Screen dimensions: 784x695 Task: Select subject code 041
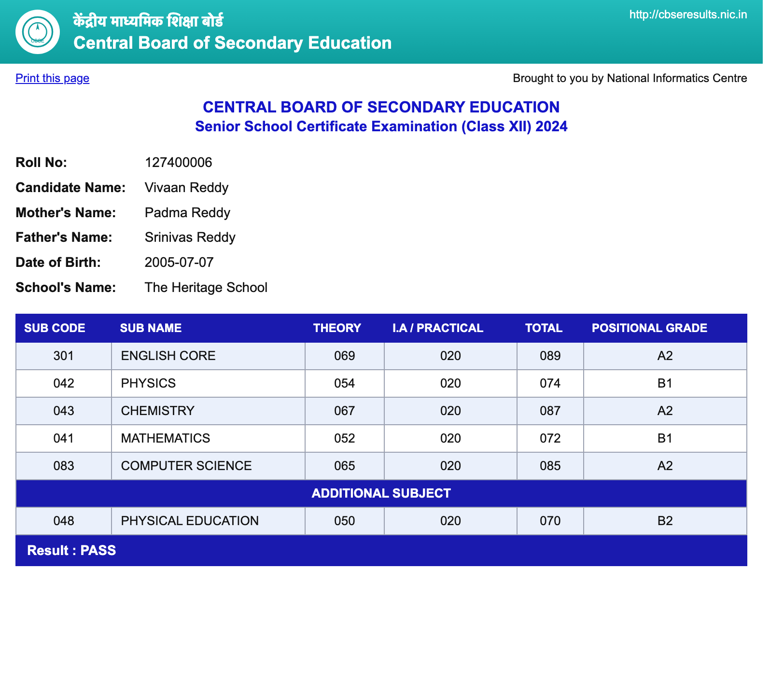pyautogui.click(x=64, y=439)
